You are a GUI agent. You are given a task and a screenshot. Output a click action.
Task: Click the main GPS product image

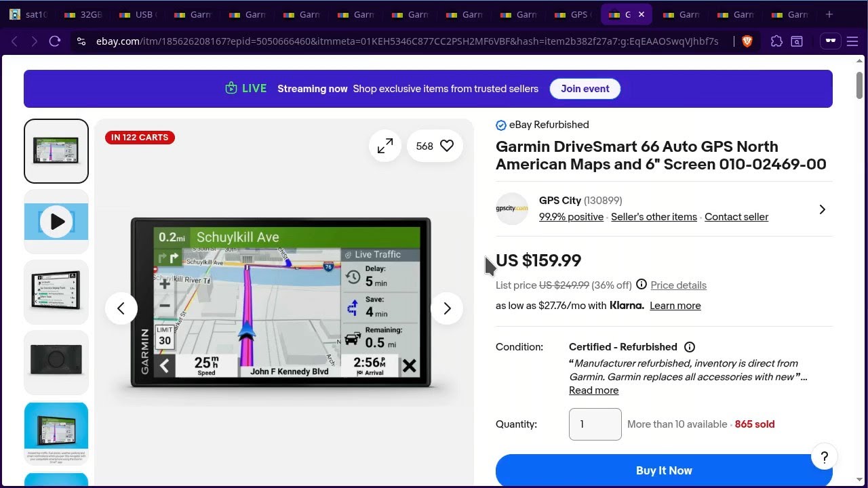click(x=281, y=302)
